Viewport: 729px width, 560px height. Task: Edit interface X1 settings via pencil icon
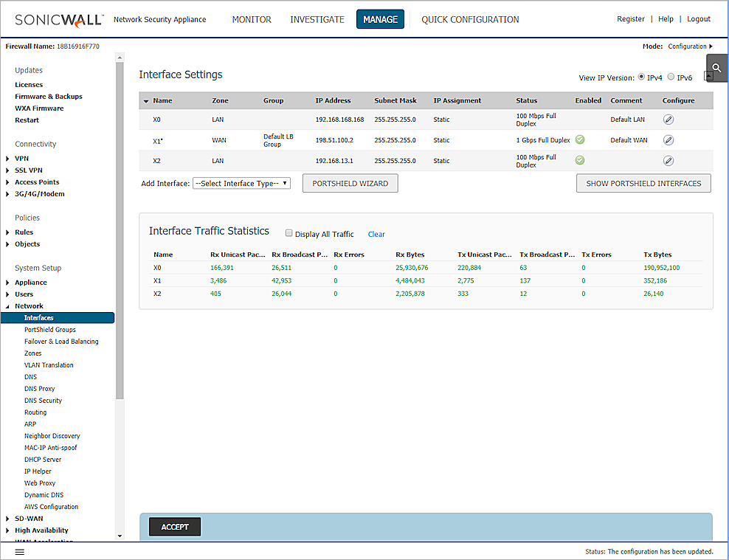668,139
